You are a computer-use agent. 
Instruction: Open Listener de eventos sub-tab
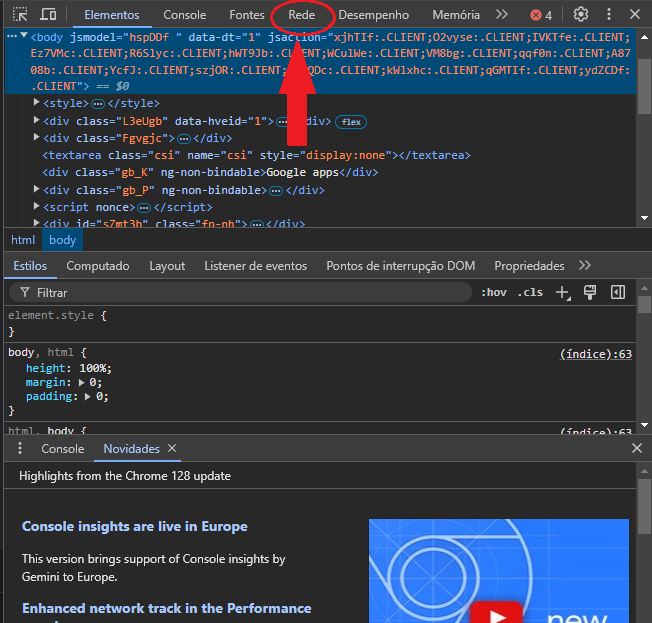point(255,266)
